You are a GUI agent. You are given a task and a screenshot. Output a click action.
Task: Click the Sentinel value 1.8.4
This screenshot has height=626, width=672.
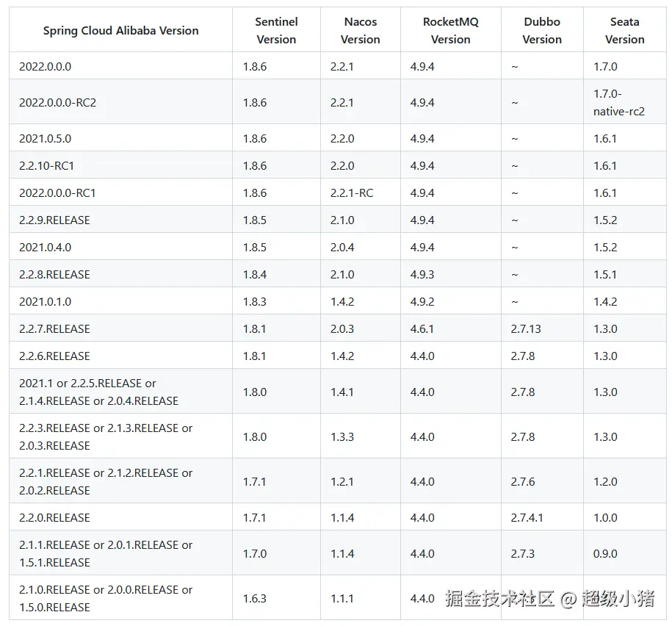pos(255,274)
